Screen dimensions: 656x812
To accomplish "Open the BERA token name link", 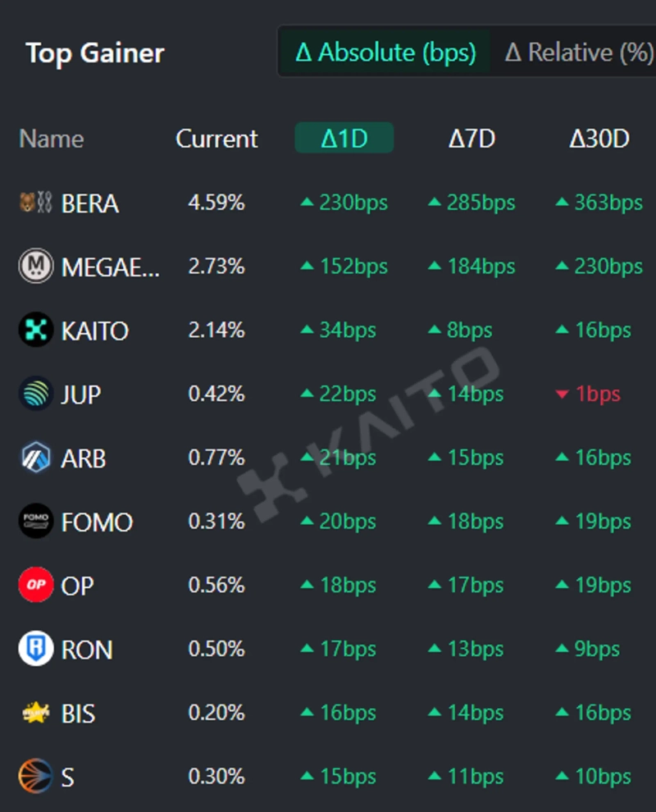I will click(x=90, y=203).
